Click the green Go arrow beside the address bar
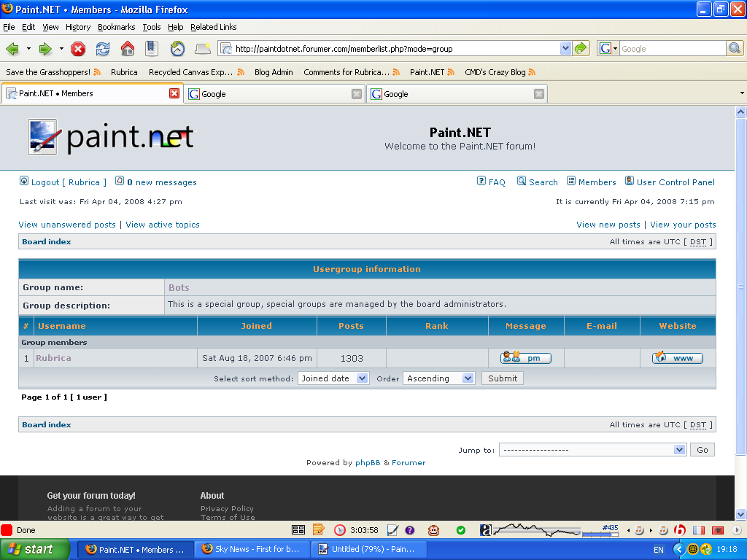Image resolution: width=747 pixels, height=560 pixels. (581, 48)
